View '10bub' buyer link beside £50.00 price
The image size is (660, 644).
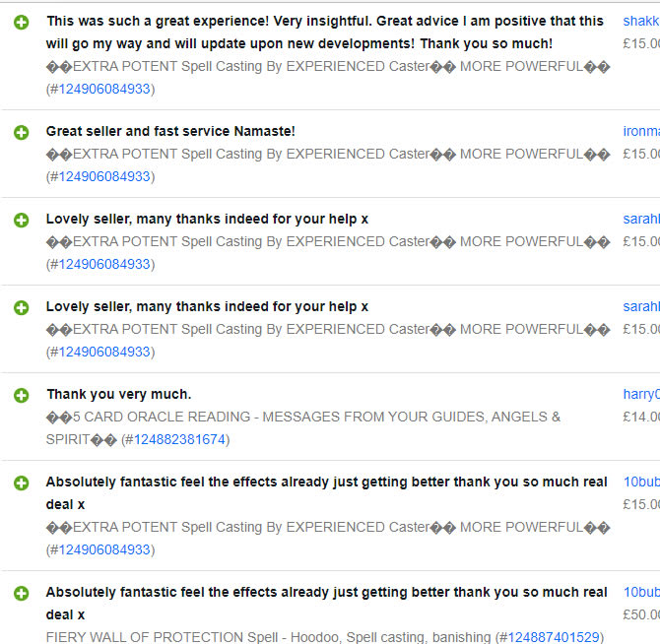pos(641,592)
